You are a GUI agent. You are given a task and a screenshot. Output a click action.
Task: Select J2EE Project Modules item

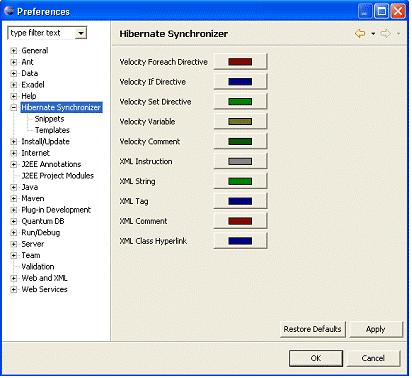(x=58, y=176)
